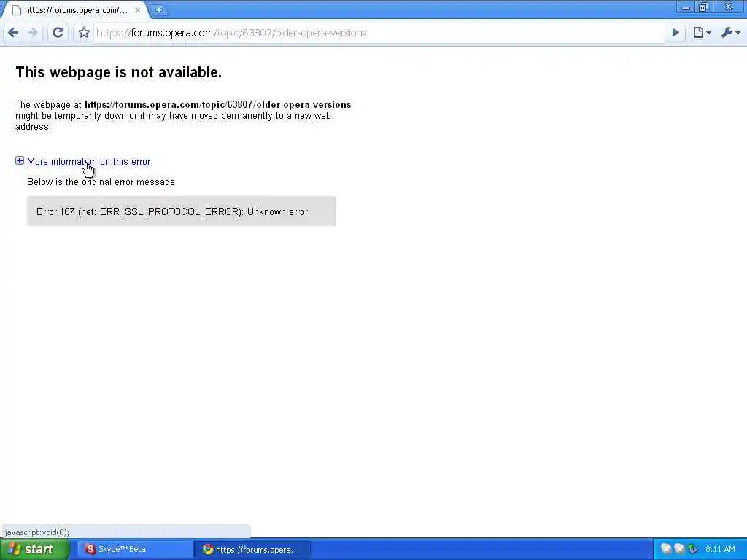Click the 8:11 AM clock
The height and width of the screenshot is (560, 747).
tap(720, 550)
